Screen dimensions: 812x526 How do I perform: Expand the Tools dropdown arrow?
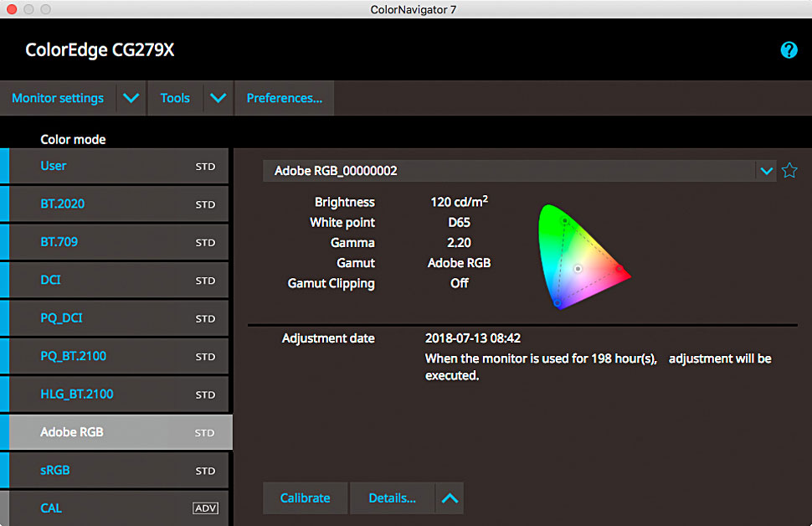click(218, 98)
